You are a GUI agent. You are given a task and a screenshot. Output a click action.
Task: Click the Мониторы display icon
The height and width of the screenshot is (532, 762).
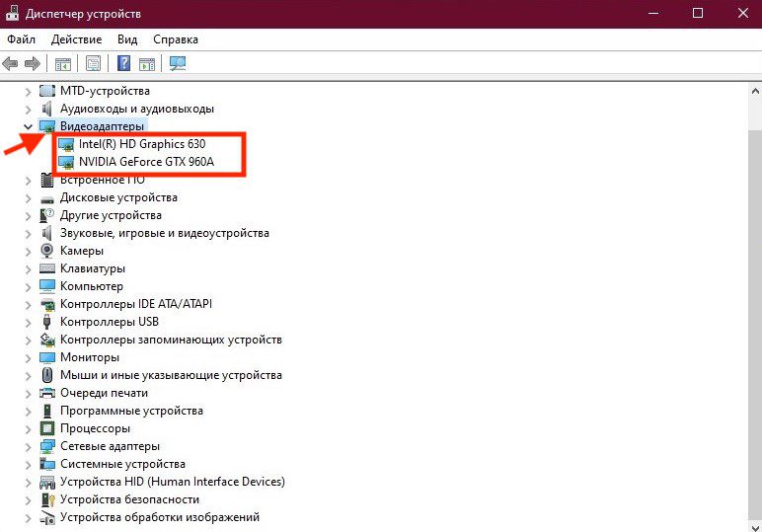pyautogui.click(x=47, y=357)
